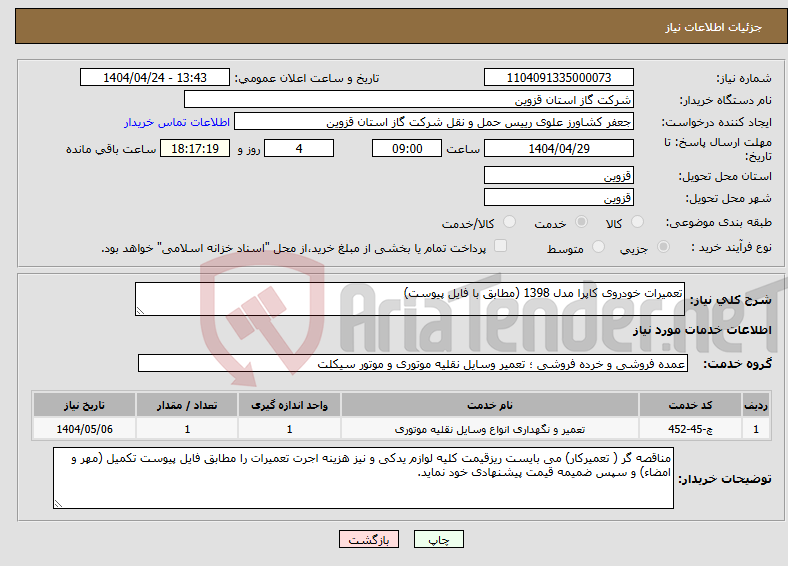Screen dimensions: 788x566
Task: Click the request creator name field
Action: point(434,122)
